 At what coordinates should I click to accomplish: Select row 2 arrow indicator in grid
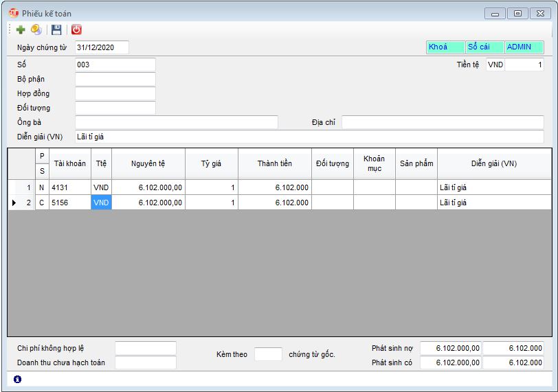[x=14, y=203]
